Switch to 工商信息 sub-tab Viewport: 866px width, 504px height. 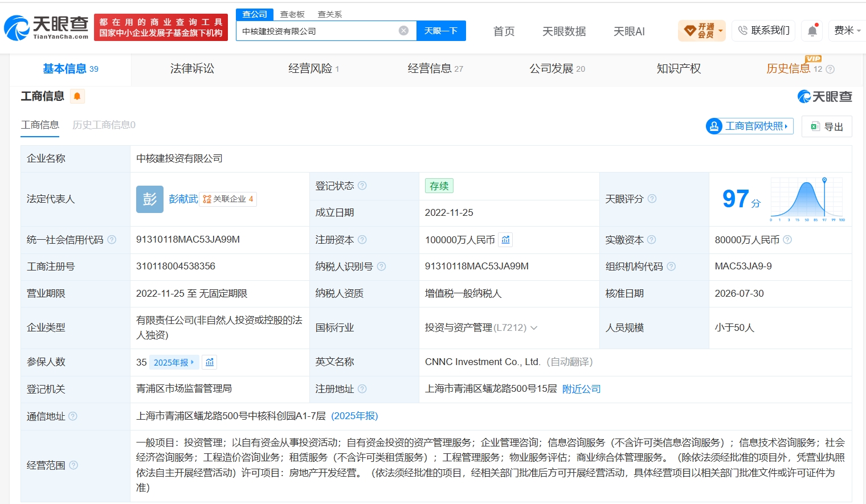point(40,125)
